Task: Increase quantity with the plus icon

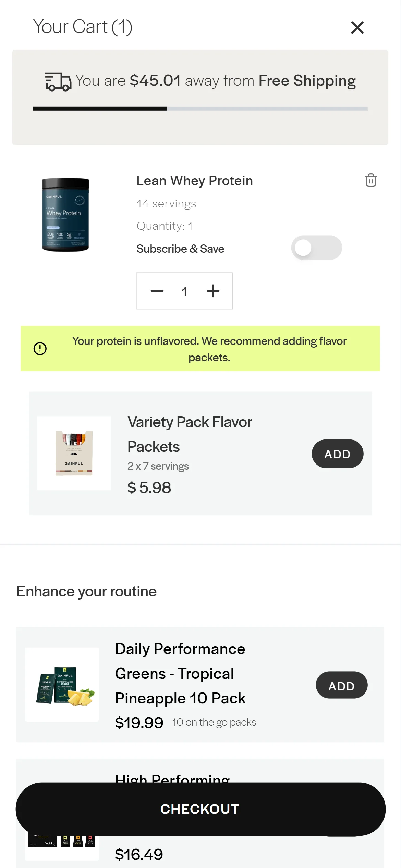Action: pyautogui.click(x=213, y=291)
